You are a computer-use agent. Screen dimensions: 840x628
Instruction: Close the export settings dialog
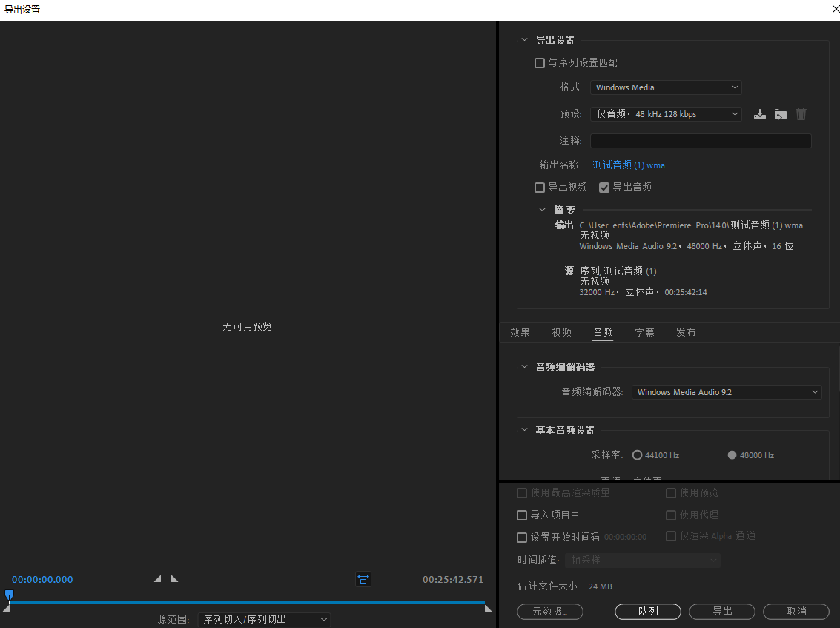point(835,9)
